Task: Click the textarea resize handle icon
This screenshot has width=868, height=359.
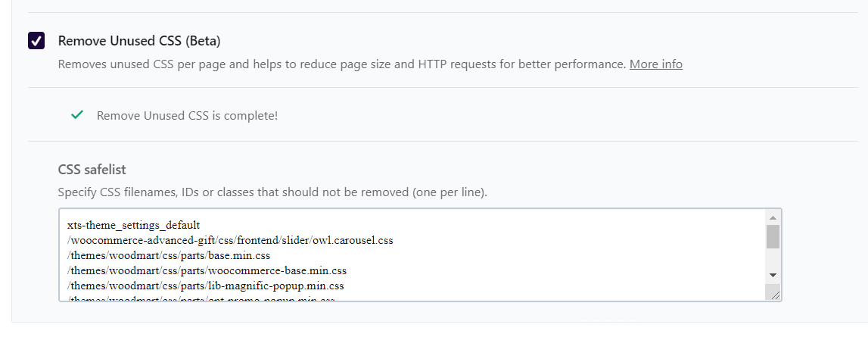Action: (773, 294)
